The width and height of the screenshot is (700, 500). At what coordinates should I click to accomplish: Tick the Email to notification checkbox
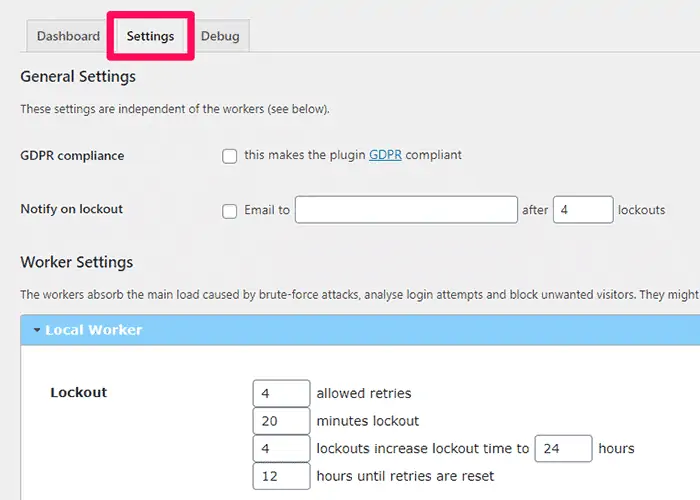coord(230,211)
